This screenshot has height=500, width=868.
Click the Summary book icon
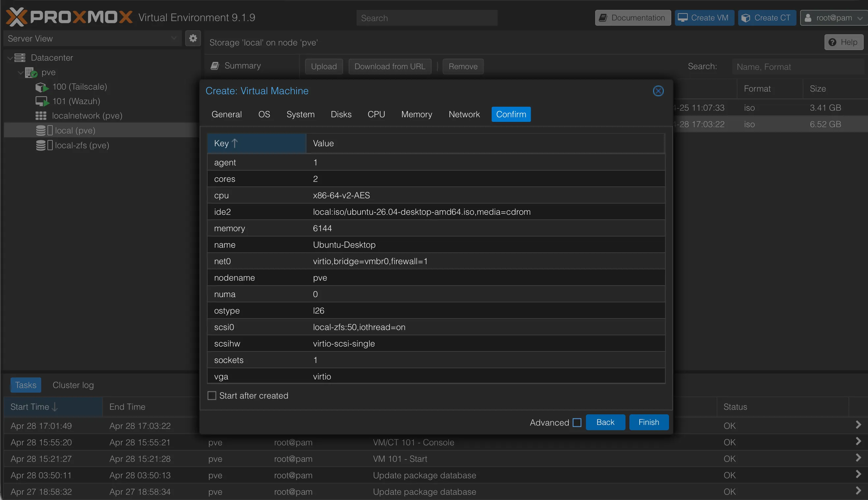click(x=215, y=66)
